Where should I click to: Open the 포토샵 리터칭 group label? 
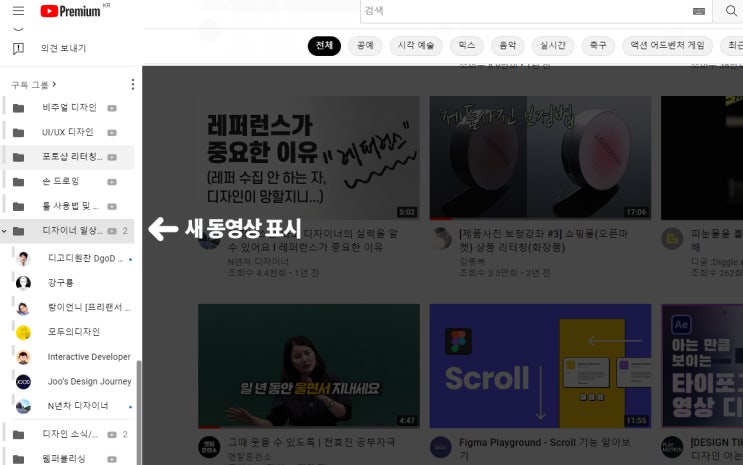pyautogui.click(x=72, y=157)
